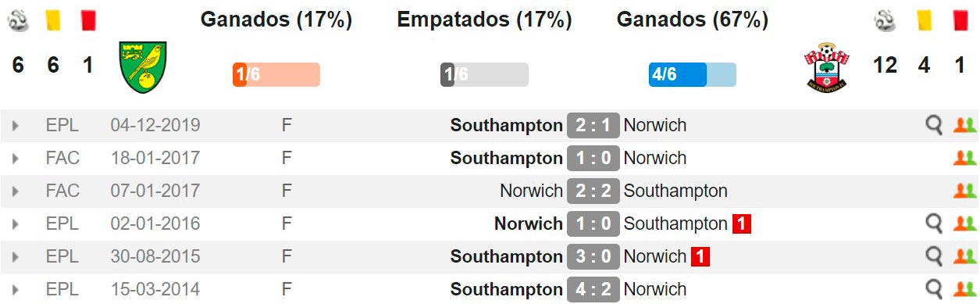
Task: Click the orange 1/6 wins progress bar
Action: coord(276,74)
